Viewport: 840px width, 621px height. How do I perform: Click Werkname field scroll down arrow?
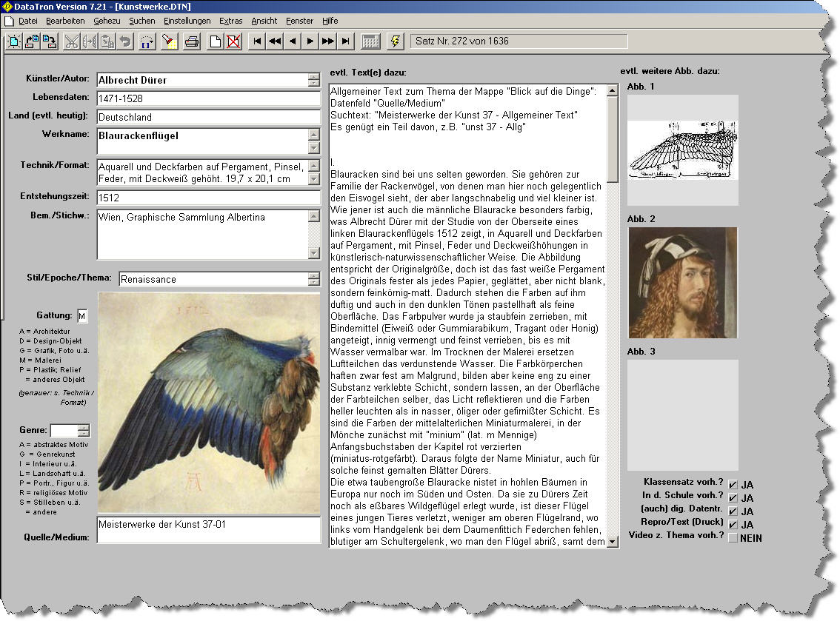tap(314, 148)
